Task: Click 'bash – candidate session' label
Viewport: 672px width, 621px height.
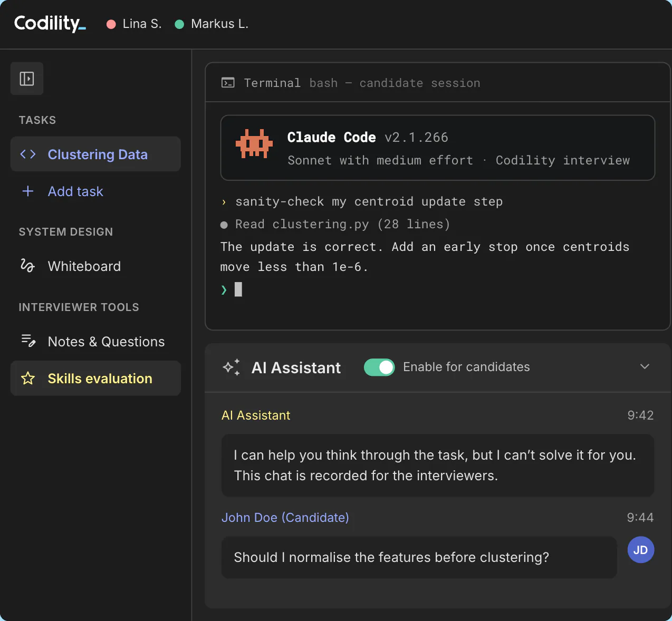Action: [x=395, y=83]
